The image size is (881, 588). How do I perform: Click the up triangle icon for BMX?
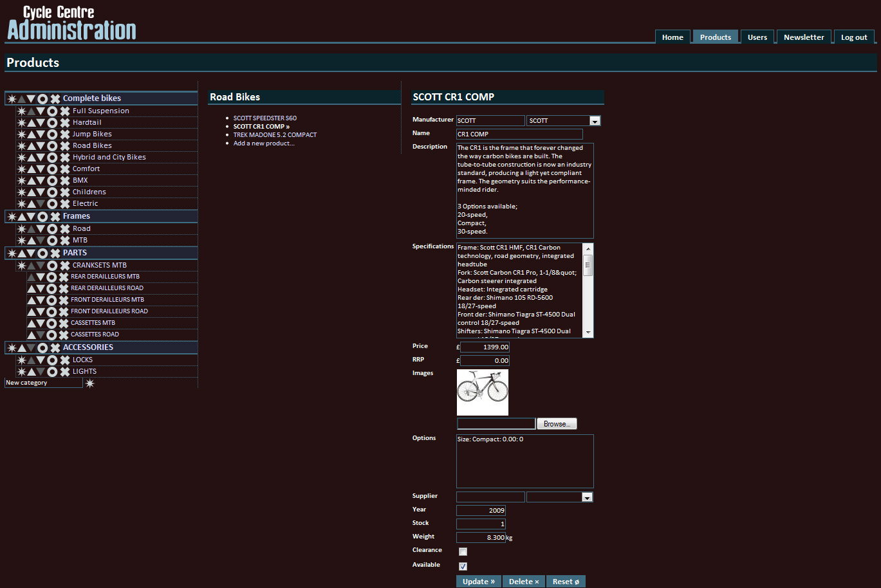click(31, 181)
